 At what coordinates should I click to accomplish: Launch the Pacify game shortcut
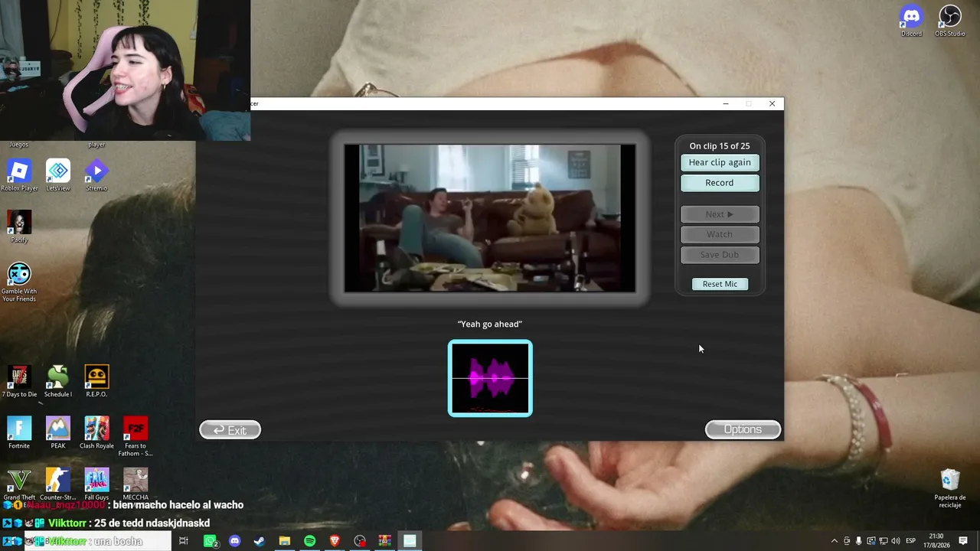(x=19, y=227)
